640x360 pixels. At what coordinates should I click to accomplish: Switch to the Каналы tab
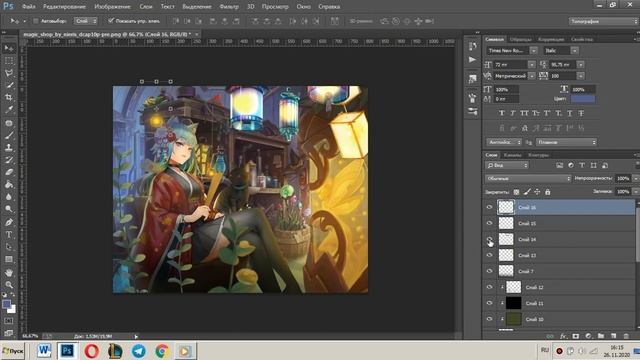pos(512,155)
